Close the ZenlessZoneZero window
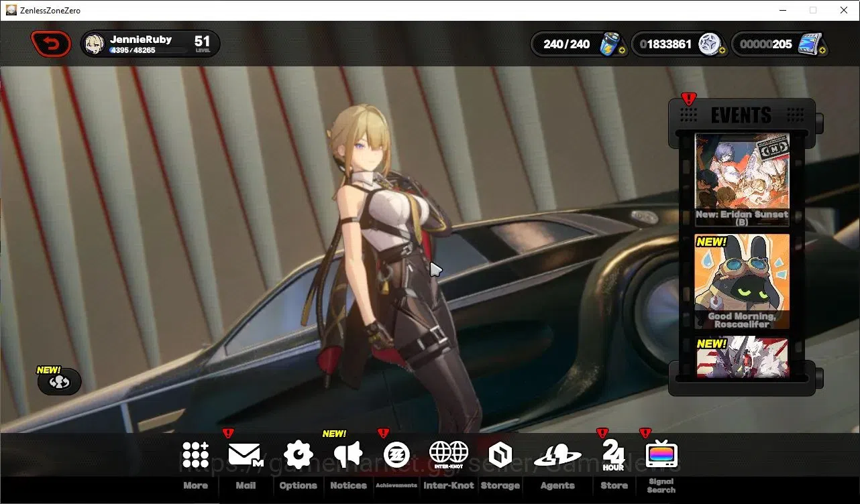 click(844, 10)
